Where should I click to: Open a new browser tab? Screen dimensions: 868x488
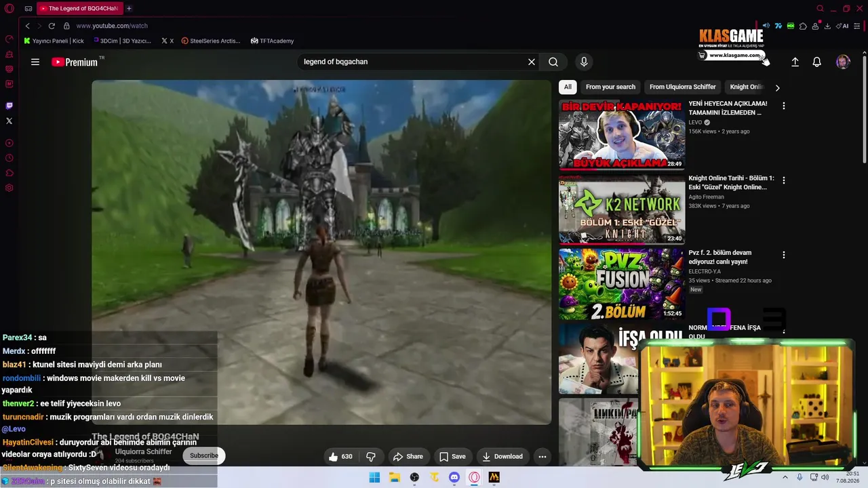129,9
